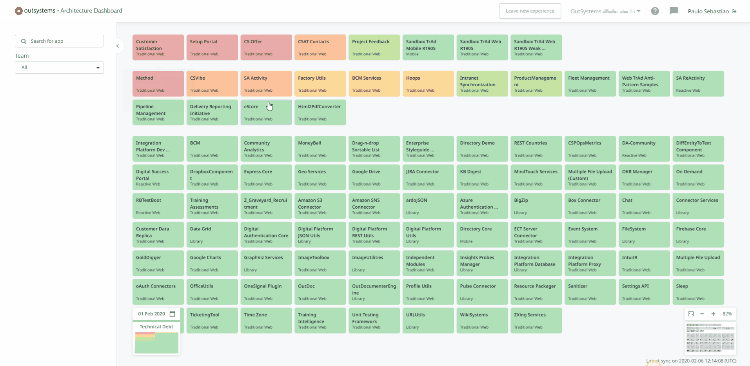Image resolution: width=750 pixels, height=366 pixels.
Task: Open the OfficeUtils app tile
Action: click(x=212, y=292)
